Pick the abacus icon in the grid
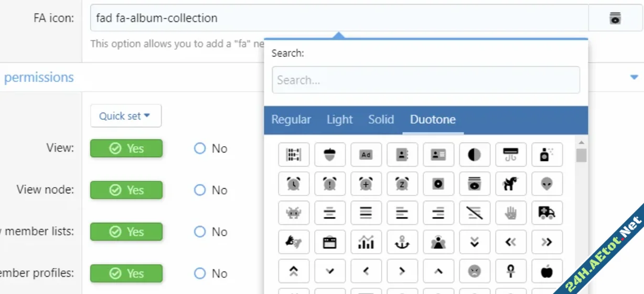The height and width of the screenshot is (294, 644). [294, 155]
